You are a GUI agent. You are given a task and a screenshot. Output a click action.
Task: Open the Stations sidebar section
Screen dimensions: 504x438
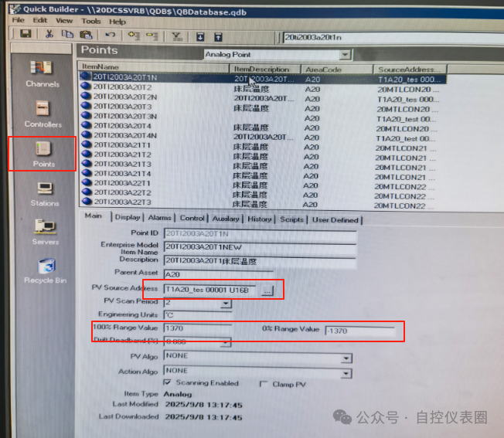pos(45,194)
